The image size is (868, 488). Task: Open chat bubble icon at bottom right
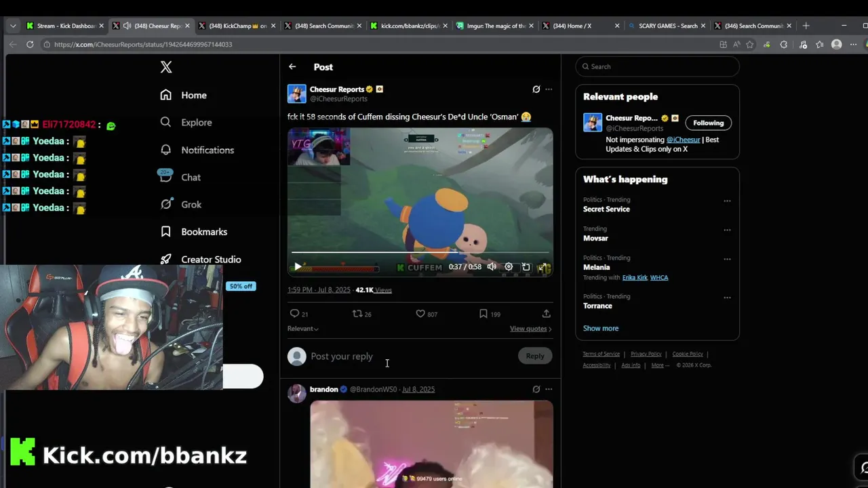point(863,467)
